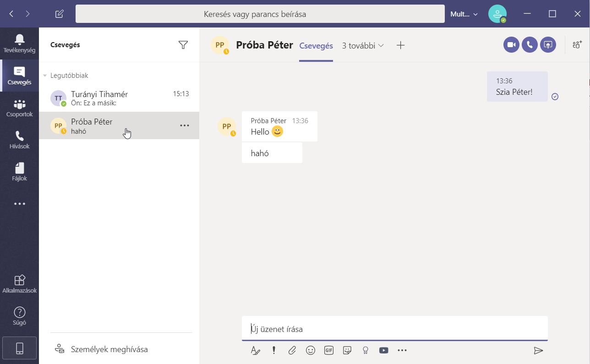Switch to the Csevegés tab in header
This screenshot has width=590, height=364.
pyautogui.click(x=316, y=45)
